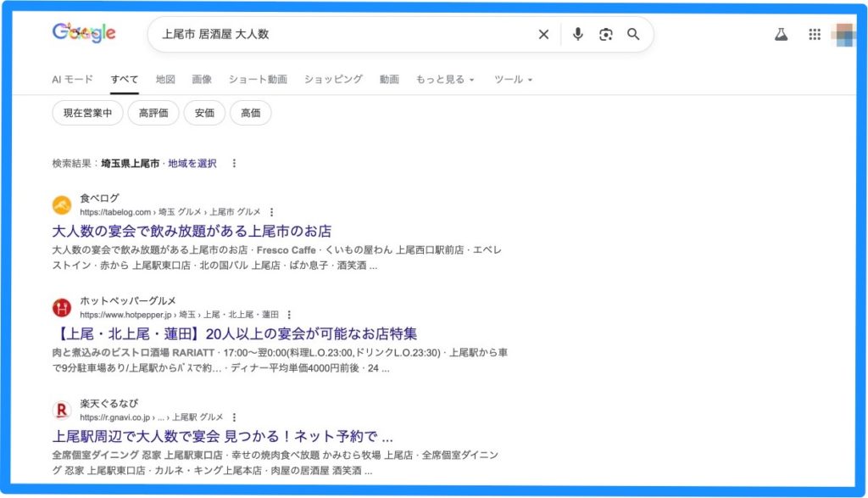Toggle the 高評価 filter chip

tap(153, 113)
